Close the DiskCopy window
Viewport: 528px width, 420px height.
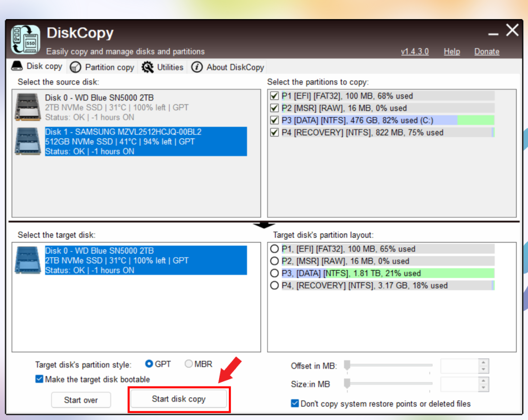[x=513, y=30]
